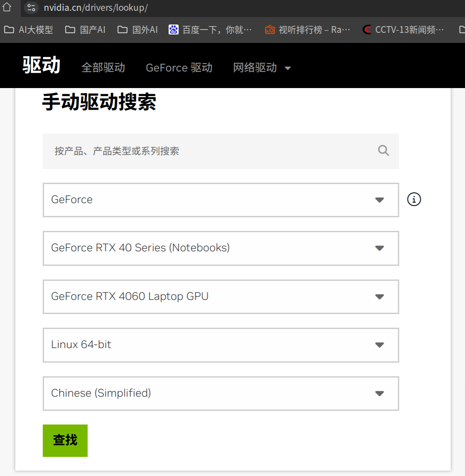Click the 驱动 site heading
The width and height of the screenshot is (465, 476).
pos(41,65)
